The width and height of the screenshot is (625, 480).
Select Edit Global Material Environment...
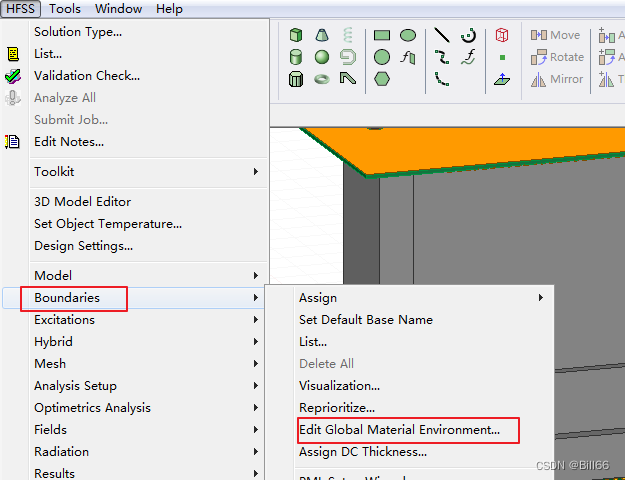[409, 430]
